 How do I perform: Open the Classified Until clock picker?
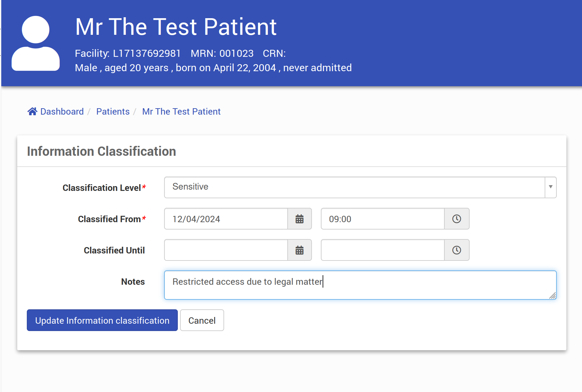[x=457, y=250]
